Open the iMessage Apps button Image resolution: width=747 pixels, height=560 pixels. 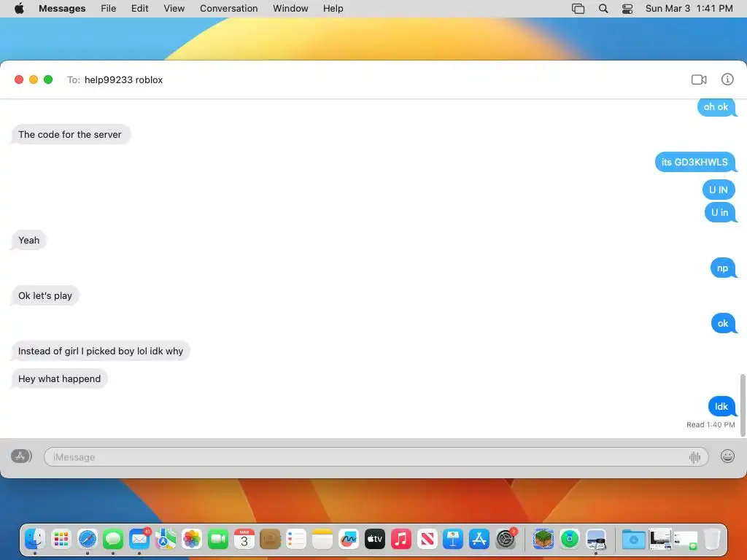click(x=21, y=456)
